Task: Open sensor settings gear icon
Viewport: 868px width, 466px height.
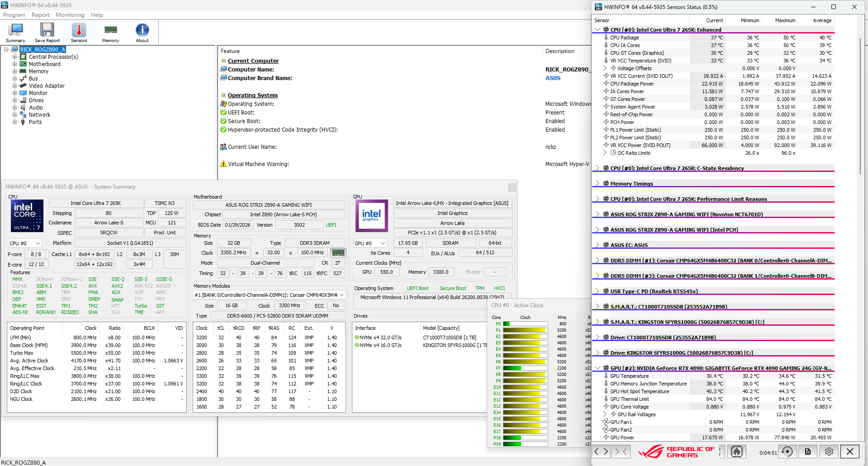Action: 829,452
